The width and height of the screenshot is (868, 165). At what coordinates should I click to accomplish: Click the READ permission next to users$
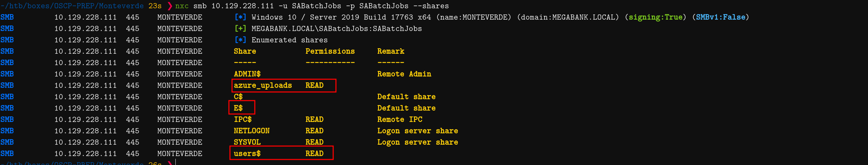[x=315, y=154]
